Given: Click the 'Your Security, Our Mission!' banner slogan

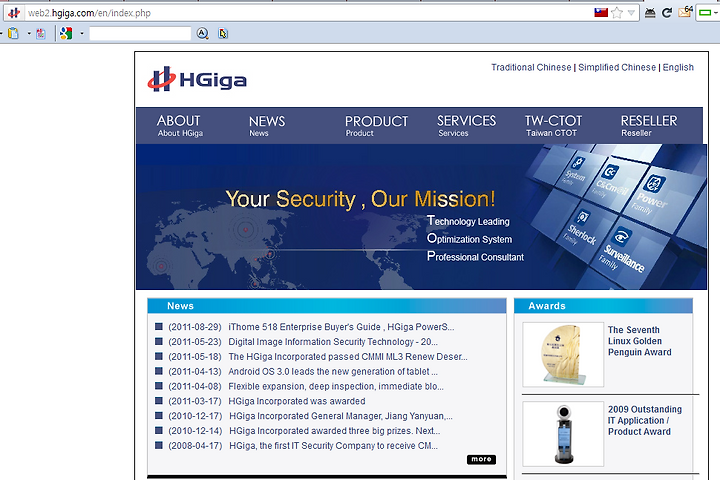Looking at the screenshot, I should click(x=360, y=199).
